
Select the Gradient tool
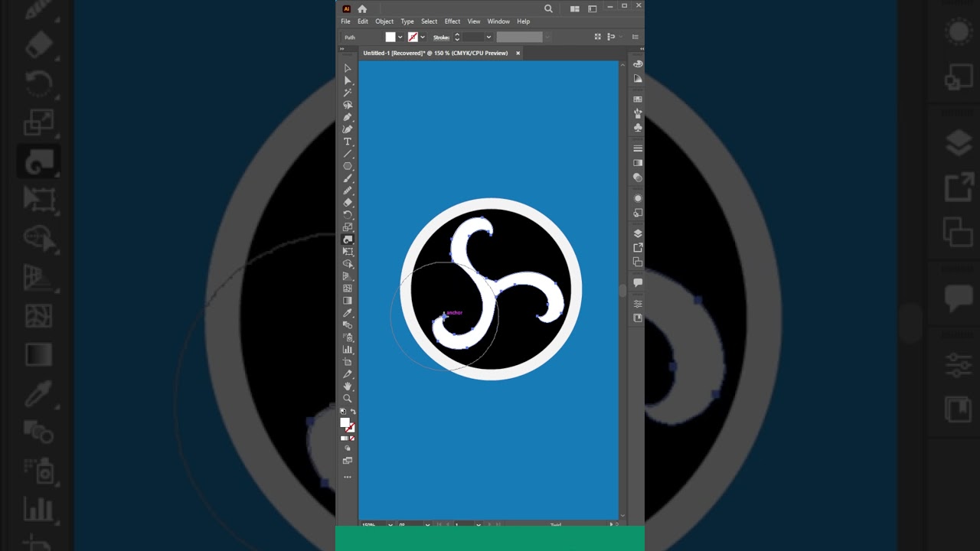348,301
